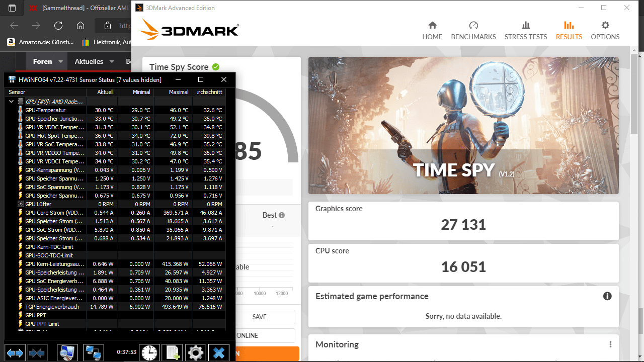This screenshot has height=362, width=644.
Task: Select the GPU-PPT-Limit row
Action: pyautogui.click(x=115, y=324)
